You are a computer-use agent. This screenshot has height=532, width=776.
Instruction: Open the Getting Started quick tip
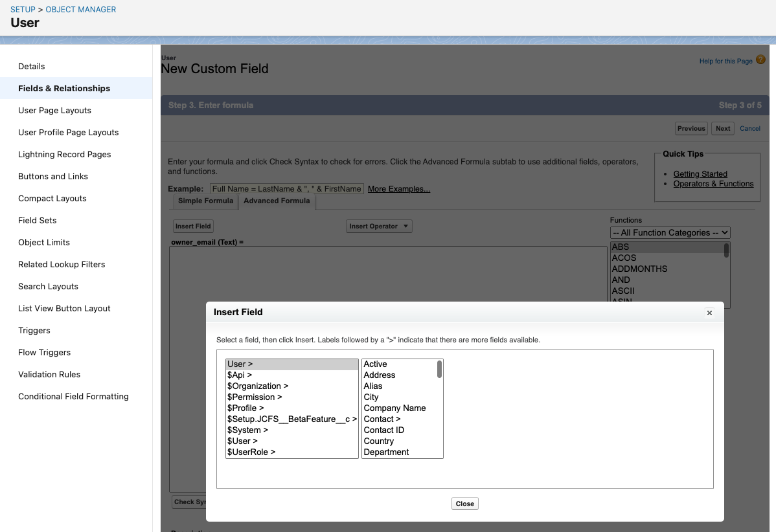tap(700, 173)
